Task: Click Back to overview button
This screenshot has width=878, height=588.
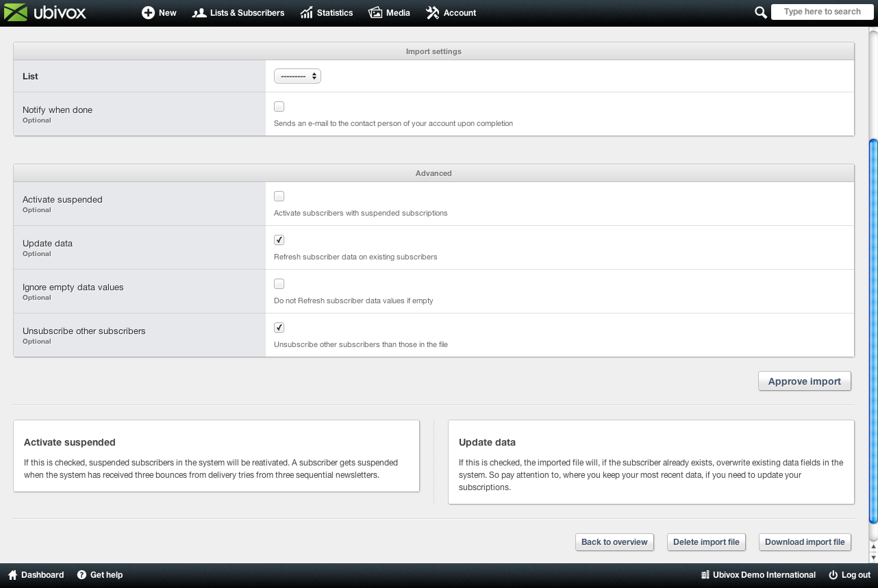Action: (x=614, y=542)
